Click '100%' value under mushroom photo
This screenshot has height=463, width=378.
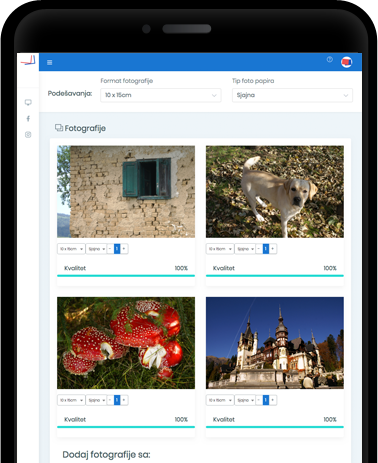pyautogui.click(x=181, y=419)
